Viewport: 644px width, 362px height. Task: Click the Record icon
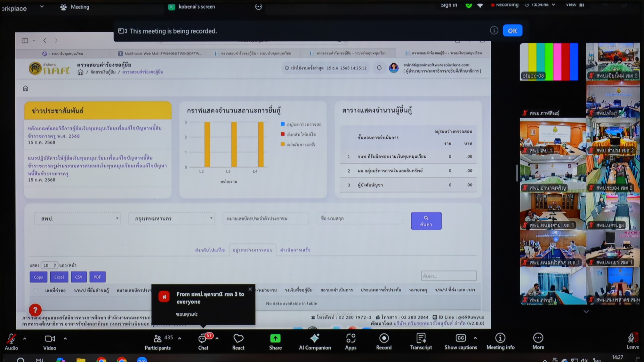[x=384, y=338]
